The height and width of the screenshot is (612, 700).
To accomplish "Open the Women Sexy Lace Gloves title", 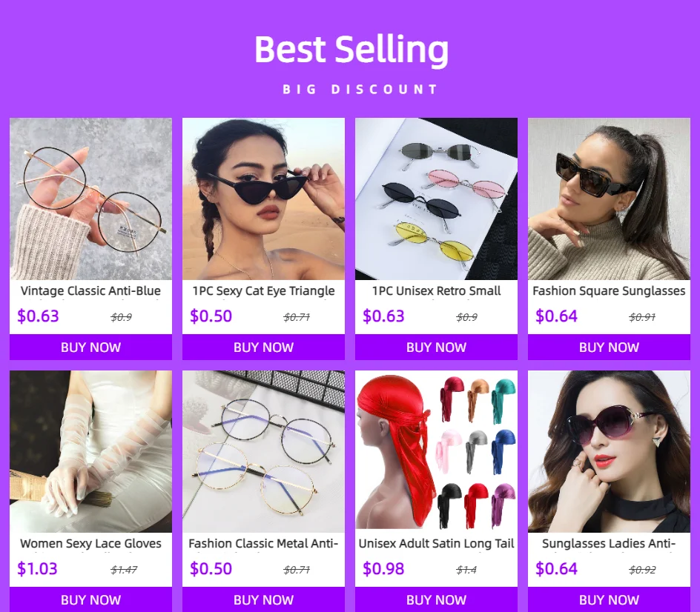I will pos(90,543).
